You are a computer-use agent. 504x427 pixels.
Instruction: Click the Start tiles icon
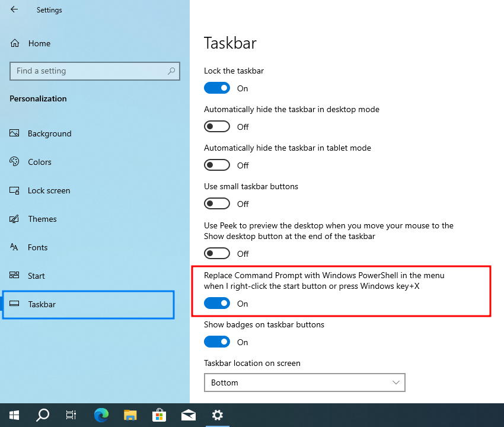[14, 275]
